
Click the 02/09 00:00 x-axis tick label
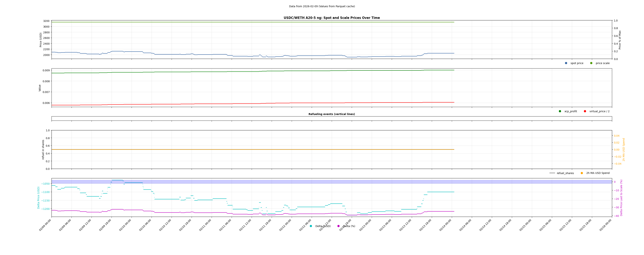pos(45,225)
